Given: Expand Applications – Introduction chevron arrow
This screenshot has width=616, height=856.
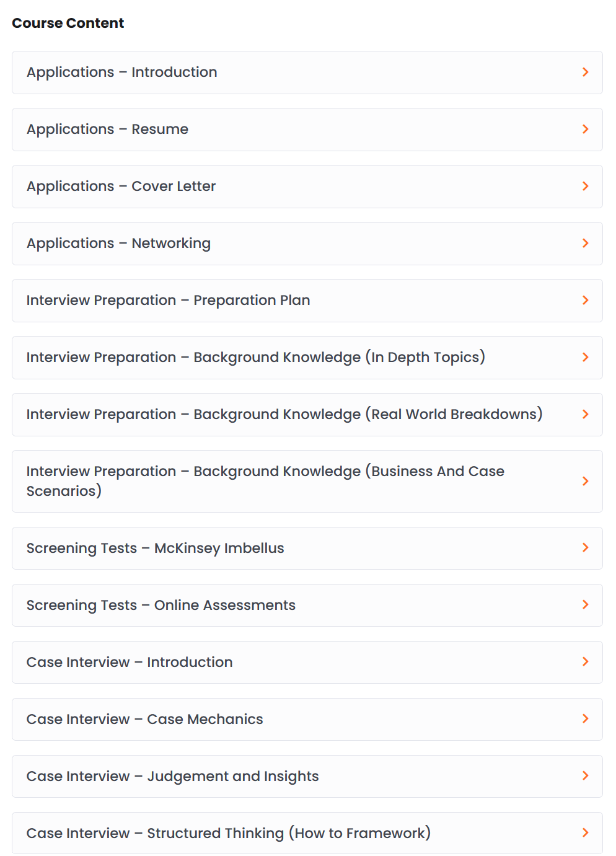Looking at the screenshot, I should pyautogui.click(x=586, y=72).
